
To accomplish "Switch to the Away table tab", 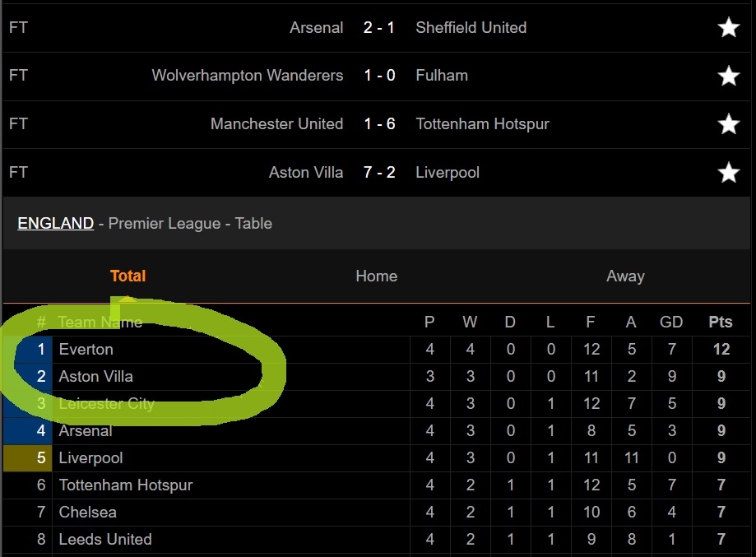I will click(625, 276).
